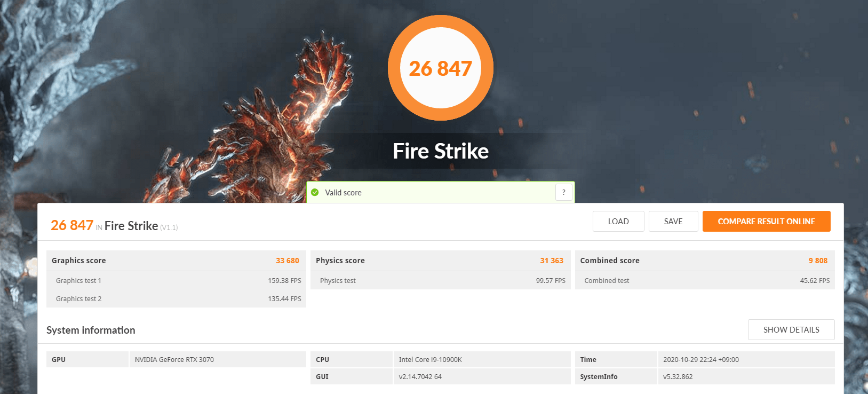Viewport: 868px width, 394px height.
Task: Click the System information heading
Action: [91, 330]
